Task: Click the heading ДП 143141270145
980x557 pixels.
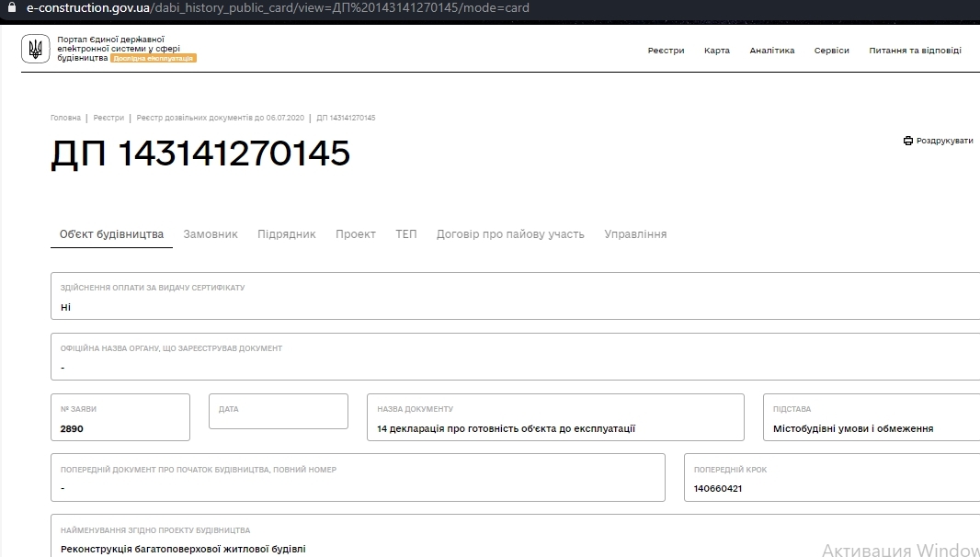Action: [x=200, y=153]
